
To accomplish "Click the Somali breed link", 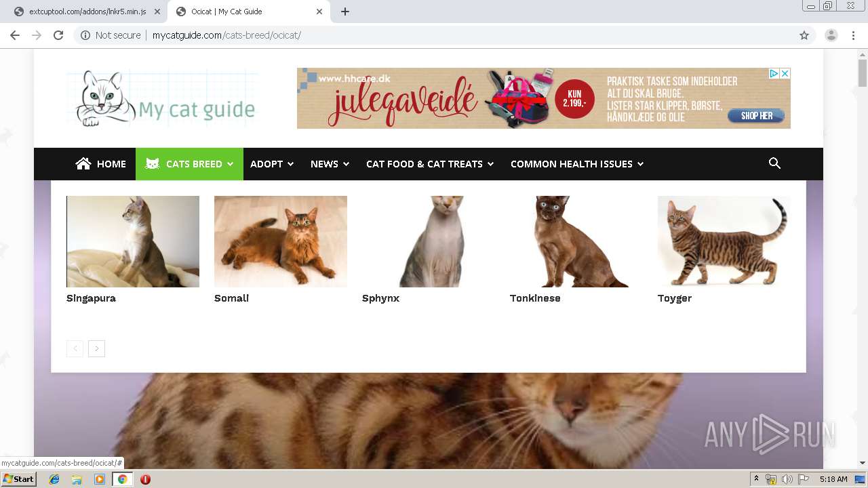I will [x=231, y=298].
